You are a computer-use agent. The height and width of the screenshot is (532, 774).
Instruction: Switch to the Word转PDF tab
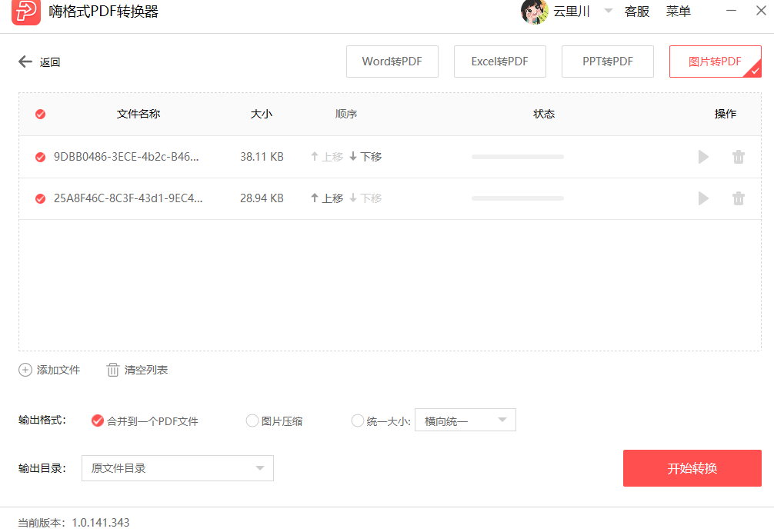(x=392, y=62)
